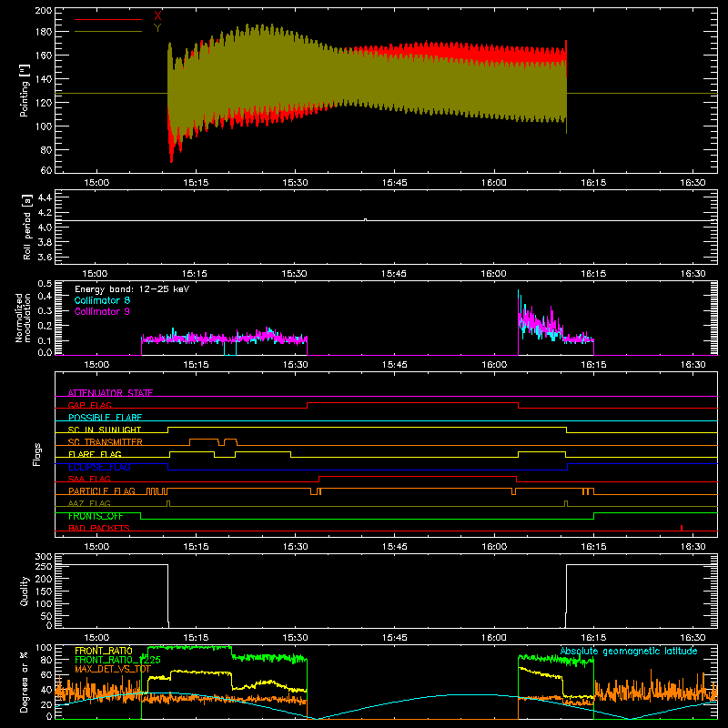This screenshot has width=728, height=728.
Task: Click the 'Degrees or %' axis title
Action: (25, 682)
